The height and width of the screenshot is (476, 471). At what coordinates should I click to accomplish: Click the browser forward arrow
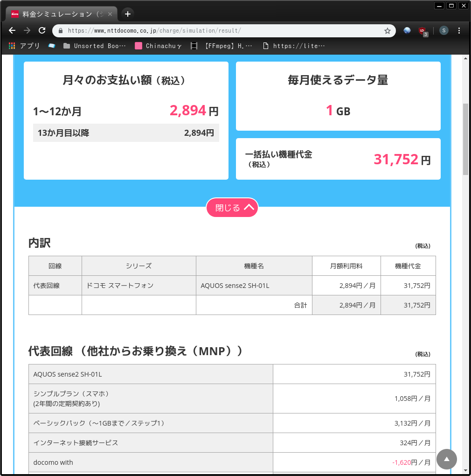27,30
